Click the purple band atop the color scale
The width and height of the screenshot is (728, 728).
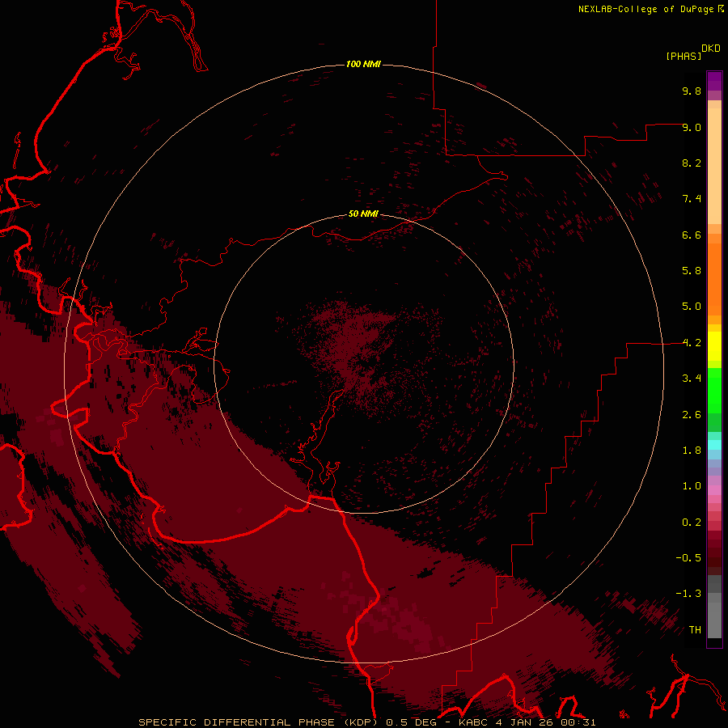(714, 81)
